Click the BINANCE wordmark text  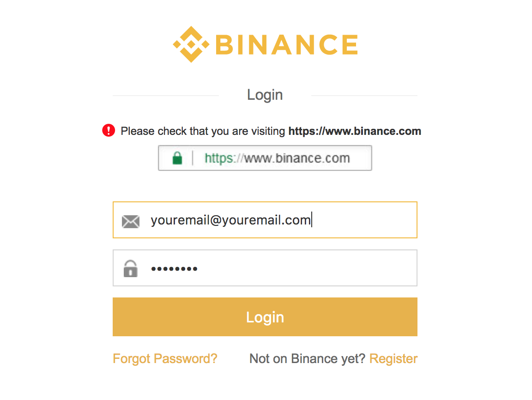287,44
